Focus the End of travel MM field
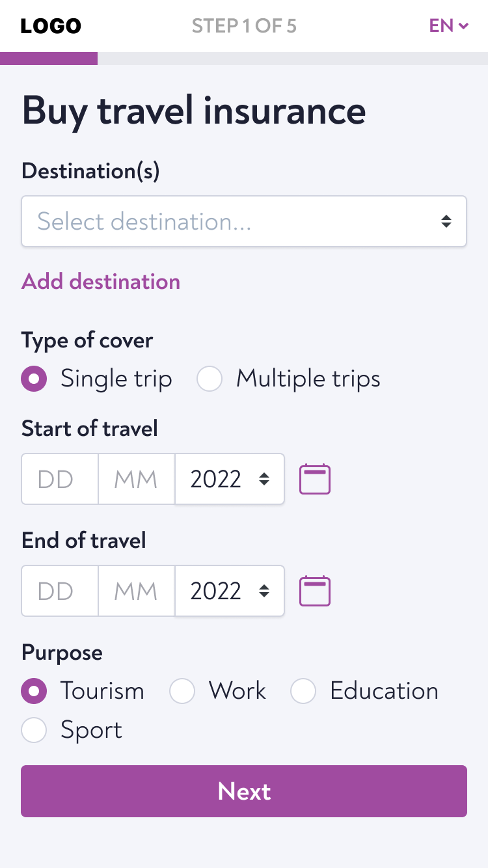 click(x=137, y=591)
